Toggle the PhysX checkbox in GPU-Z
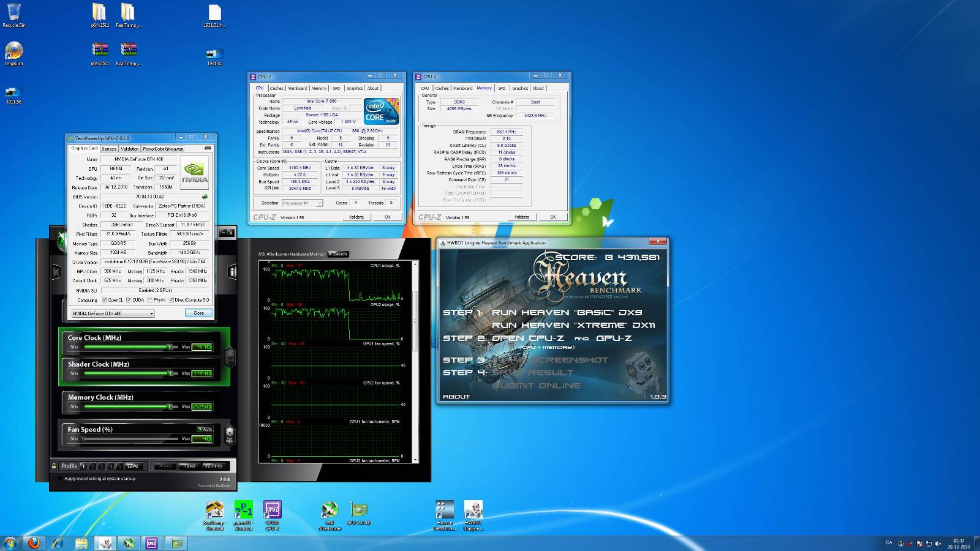 [x=150, y=300]
